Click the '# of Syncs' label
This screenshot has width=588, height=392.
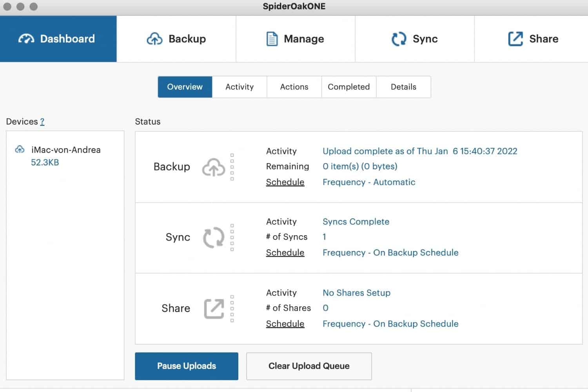[287, 237]
